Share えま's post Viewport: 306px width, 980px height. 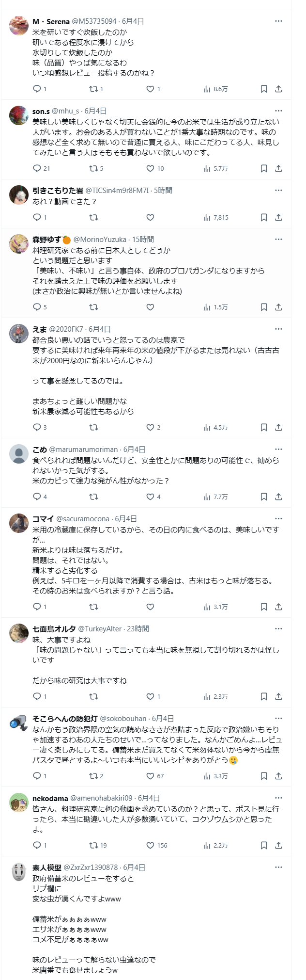tap(278, 427)
